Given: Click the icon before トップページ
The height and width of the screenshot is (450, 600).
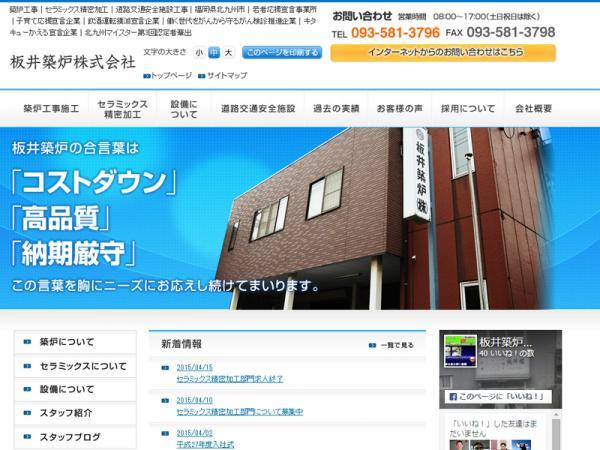Looking at the screenshot, I should coord(147,76).
